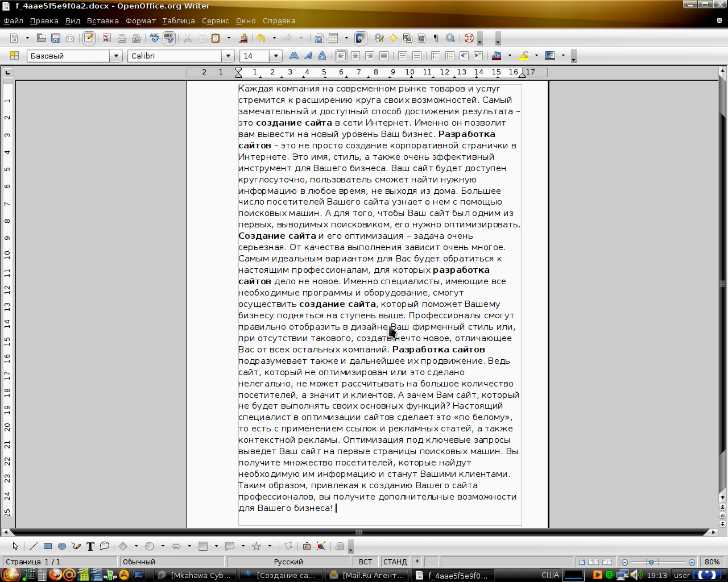Image resolution: width=728 pixels, height=582 pixels.
Task: Decrease paragraph indent
Action: coord(464,56)
